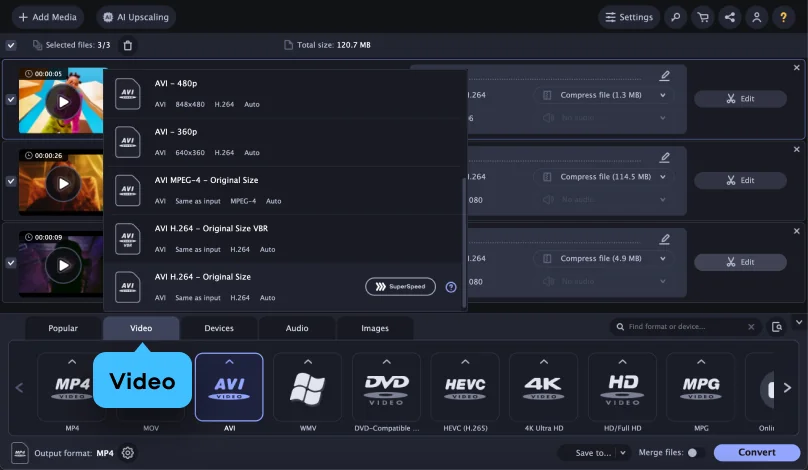Click the presets list scrollbar
808x470 pixels.
pyautogui.click(x=464, y=242)
